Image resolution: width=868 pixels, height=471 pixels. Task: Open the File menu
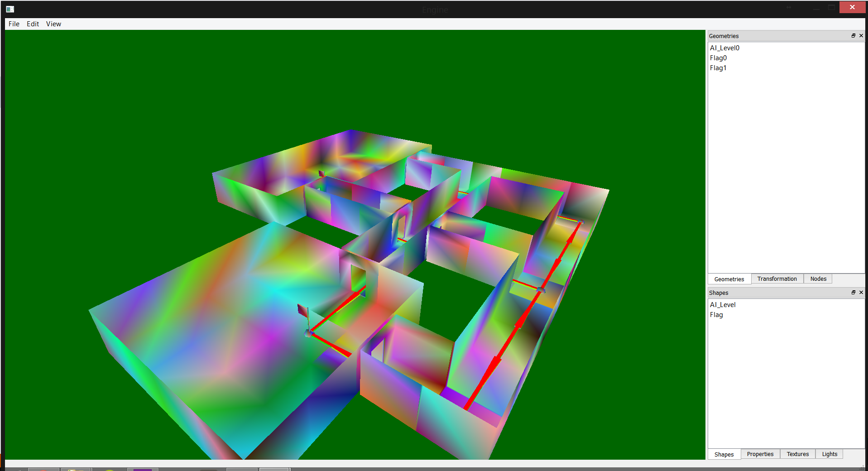14,24
